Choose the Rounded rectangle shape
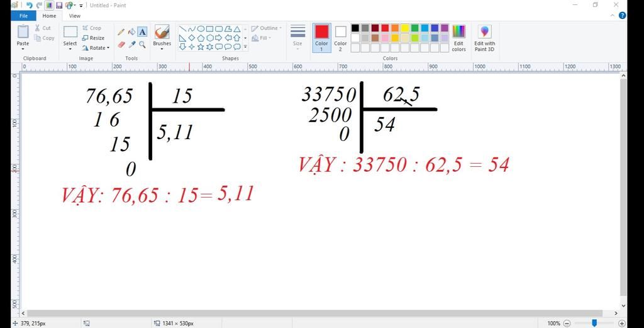The height and width of the screenshot is (328, 644). point(218,29)
